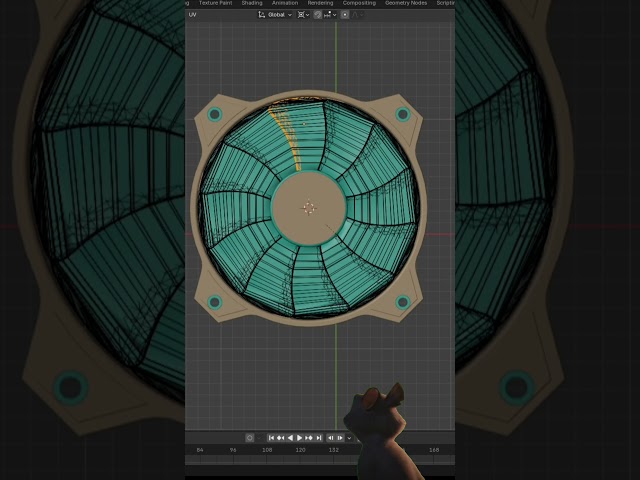
Task: Open the Texture Paint workspace tab
Action: [x=216, y=3]
